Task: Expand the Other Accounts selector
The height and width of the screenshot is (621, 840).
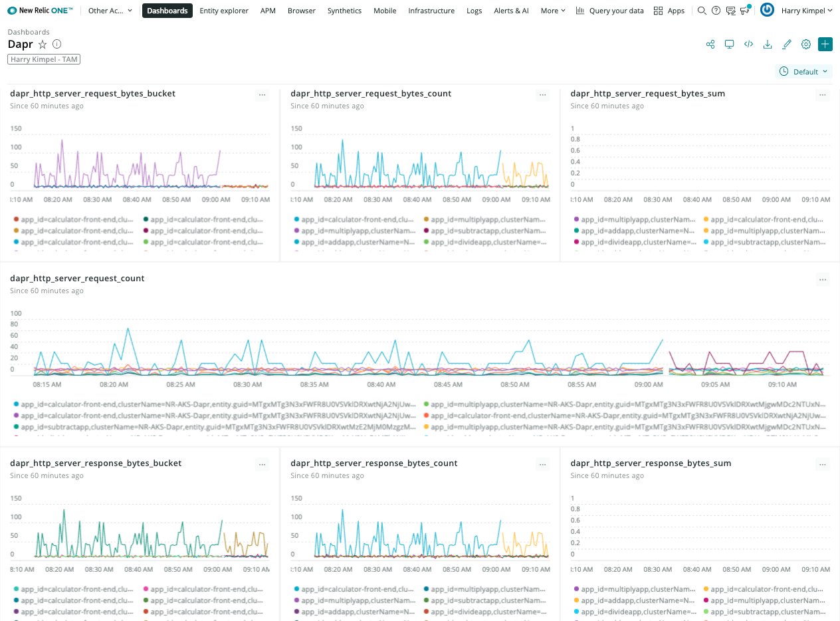Action: point(110,11)
